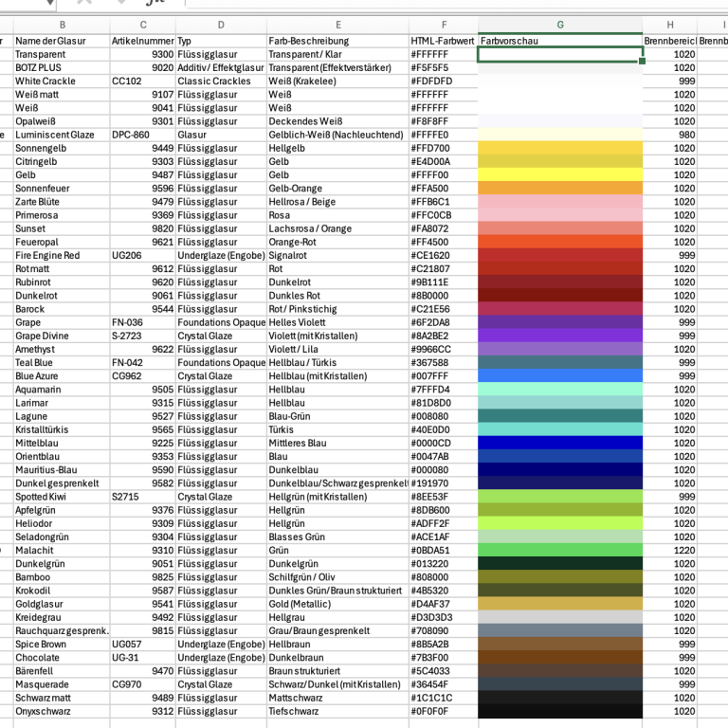This screenshot has height=728, width=728.
Task: Select column E header
Action: (337, 25)
